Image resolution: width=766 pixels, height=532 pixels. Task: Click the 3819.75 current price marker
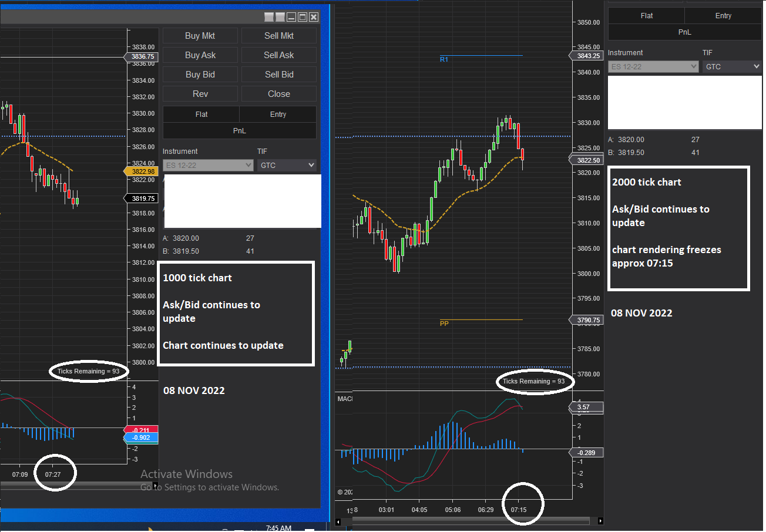point(141,198)
